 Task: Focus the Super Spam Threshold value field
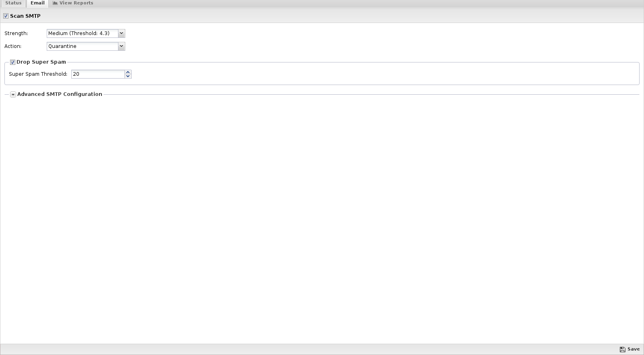pyautogui.click(x=98, y=74)
